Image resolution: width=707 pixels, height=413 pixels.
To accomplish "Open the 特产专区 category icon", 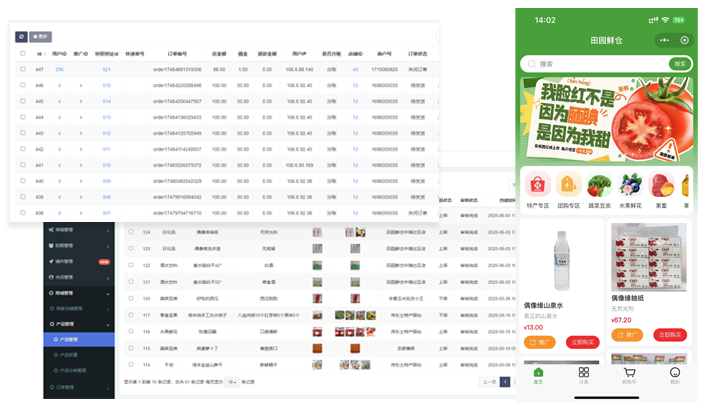I will [x=538, y=185].
